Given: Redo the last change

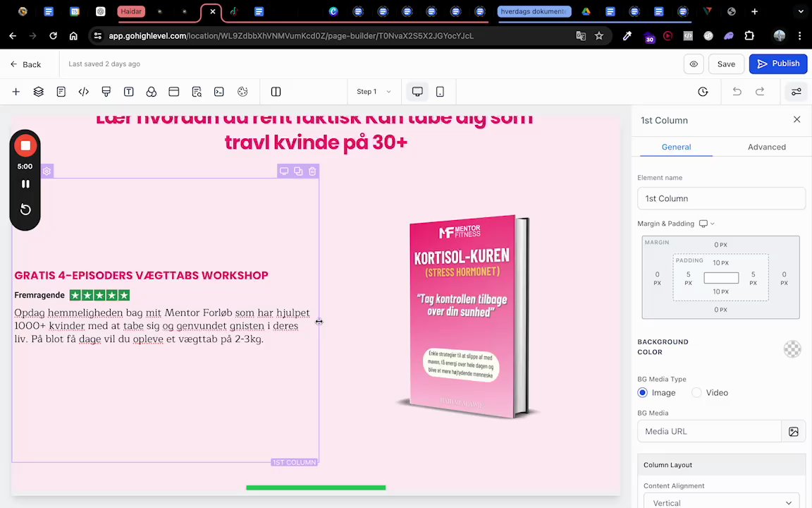Looking at the screenshot, I should pos(760,92).
